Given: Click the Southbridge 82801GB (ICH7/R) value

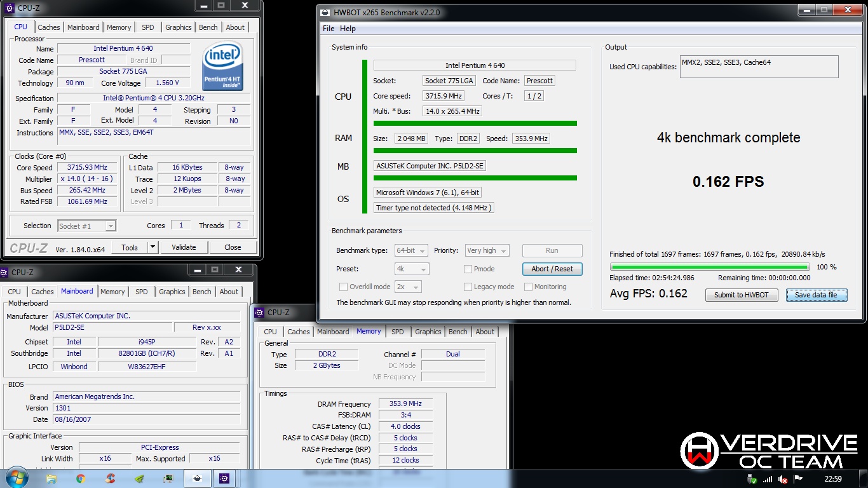Looking at the screenshot, I should [x=147, y=353].
